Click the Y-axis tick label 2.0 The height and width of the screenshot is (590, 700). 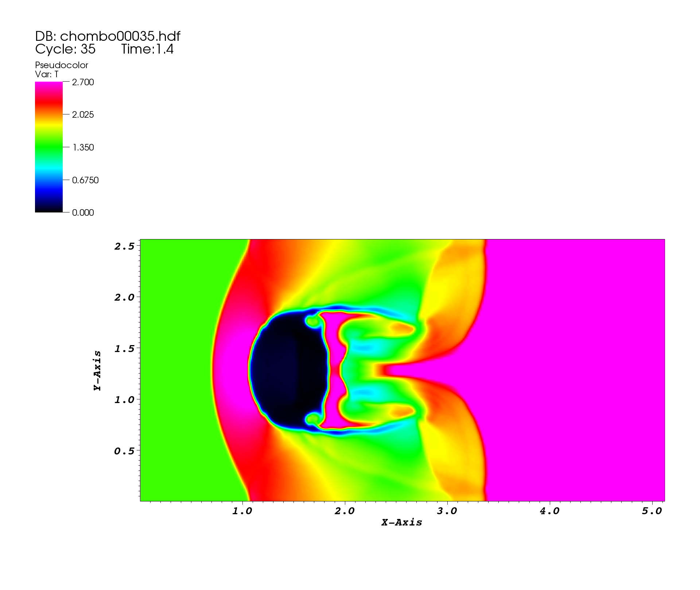(124, 298)
